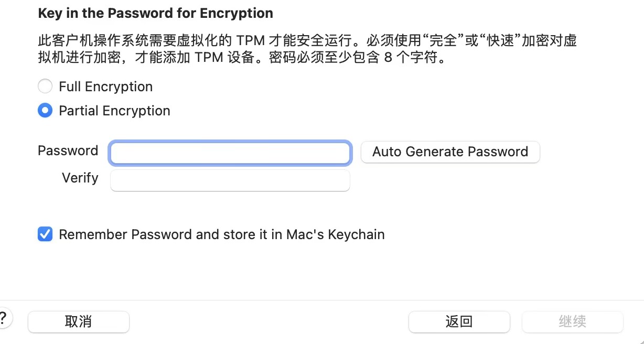Choose the Partial Encryption radio button
The height and width of the screenshot is (344, 644).
click(45, 111)
